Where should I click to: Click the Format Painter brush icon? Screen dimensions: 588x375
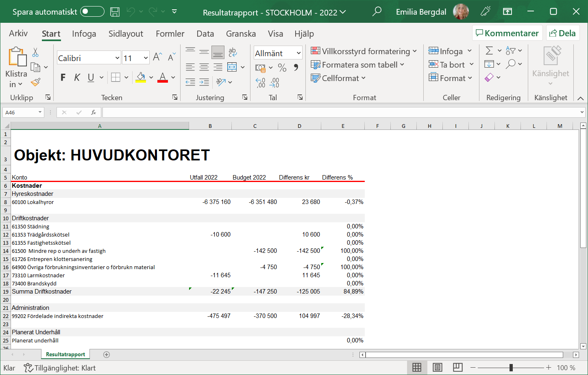coord(36,83)
